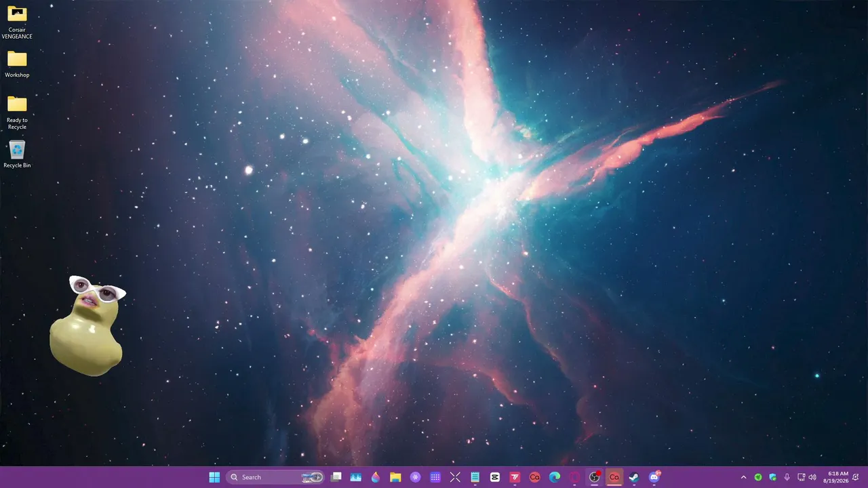Open the Notepad taskbar icon
Viewport: 868px width, 488px height.
point(475,477)
